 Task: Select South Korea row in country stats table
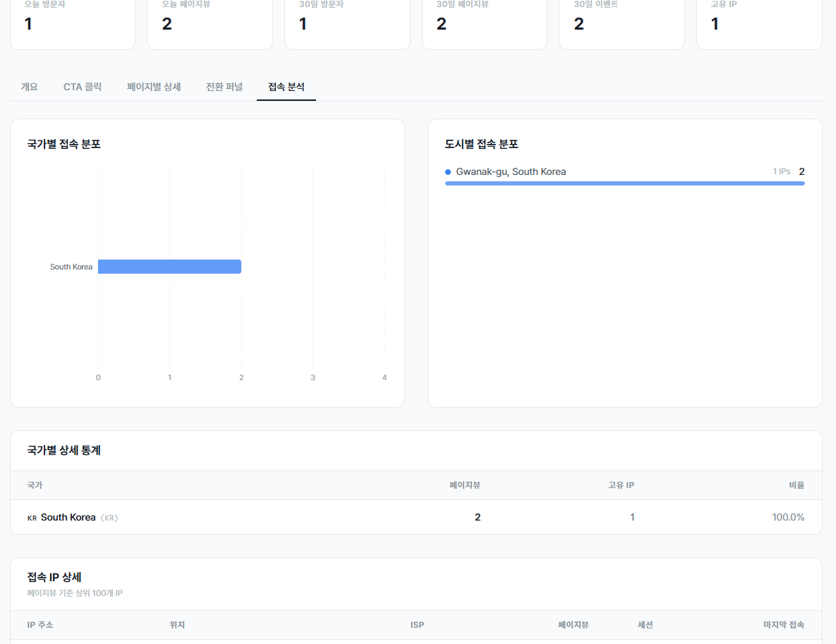point(416,517)
